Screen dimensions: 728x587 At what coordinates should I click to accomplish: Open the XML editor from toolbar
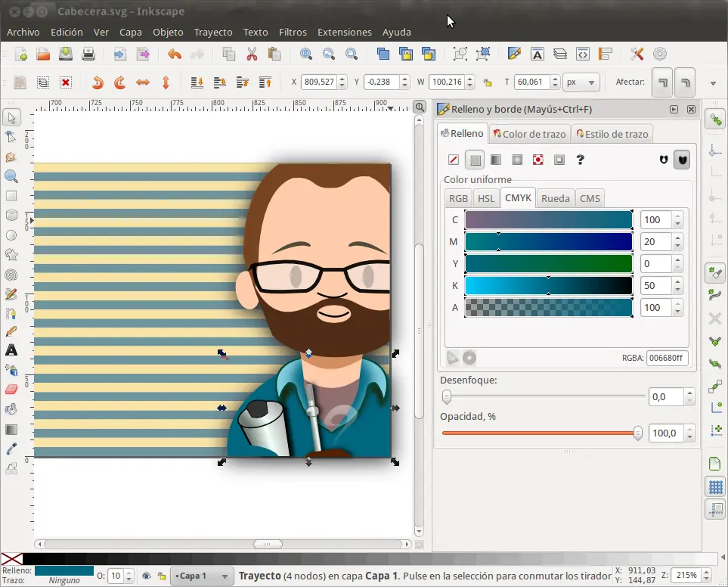(582, 54)
